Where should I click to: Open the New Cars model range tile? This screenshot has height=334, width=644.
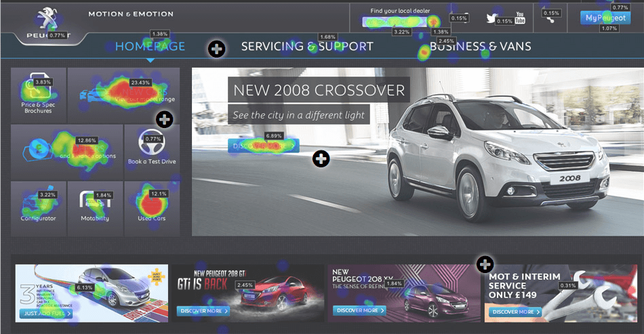[123, 96]
